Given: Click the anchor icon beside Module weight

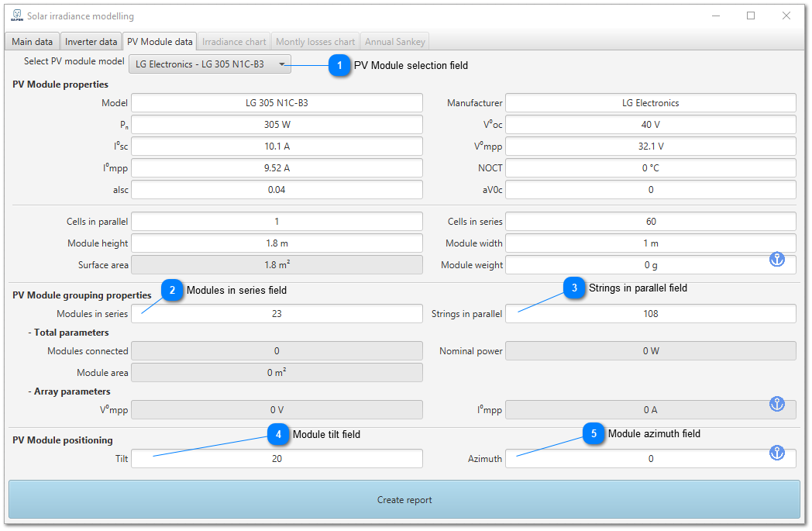Looking at the screenshot, I should click(x=777, y=259).
